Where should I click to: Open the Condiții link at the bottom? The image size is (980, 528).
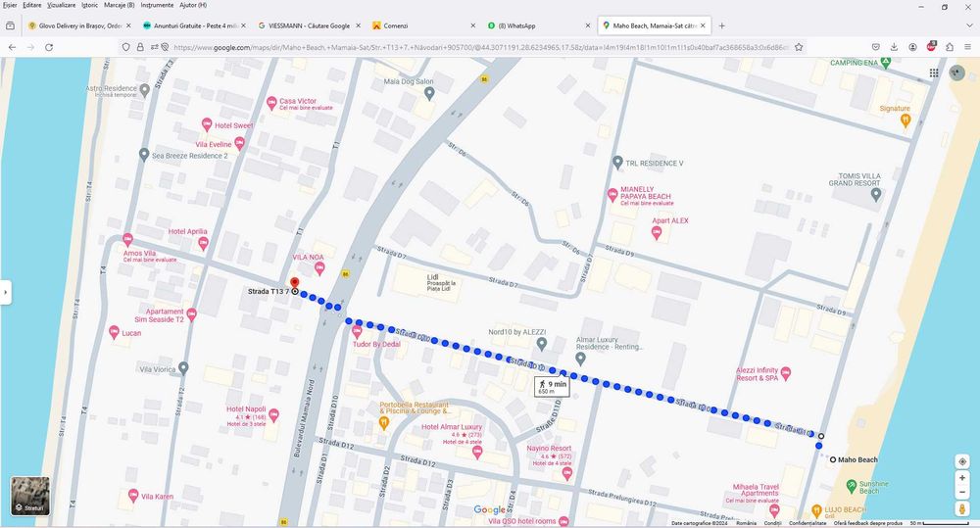(772, 523)
